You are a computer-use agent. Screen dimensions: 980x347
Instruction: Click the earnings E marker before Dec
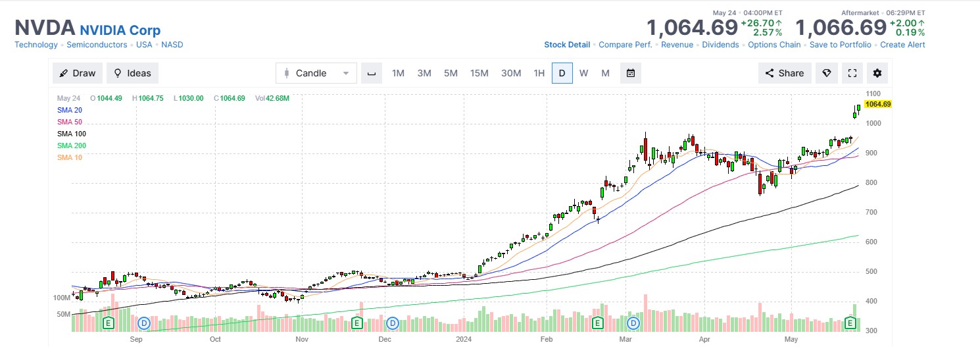pos(357,323)
